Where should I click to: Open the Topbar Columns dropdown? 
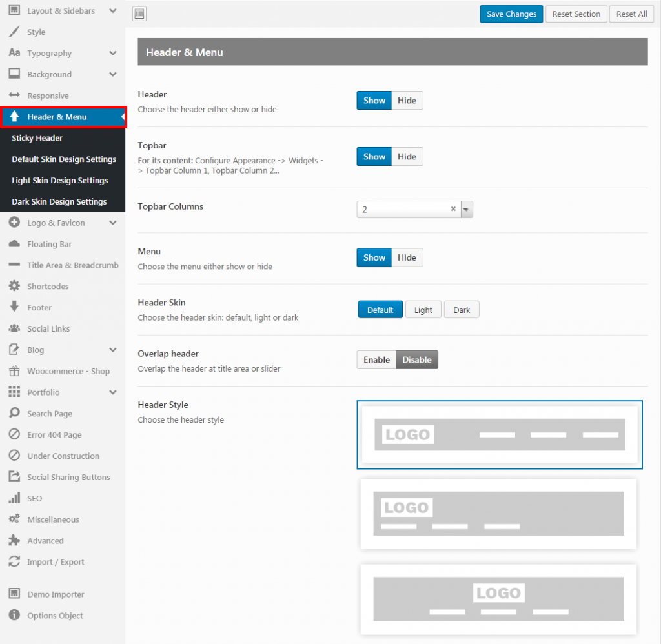[x=466, y=209]
